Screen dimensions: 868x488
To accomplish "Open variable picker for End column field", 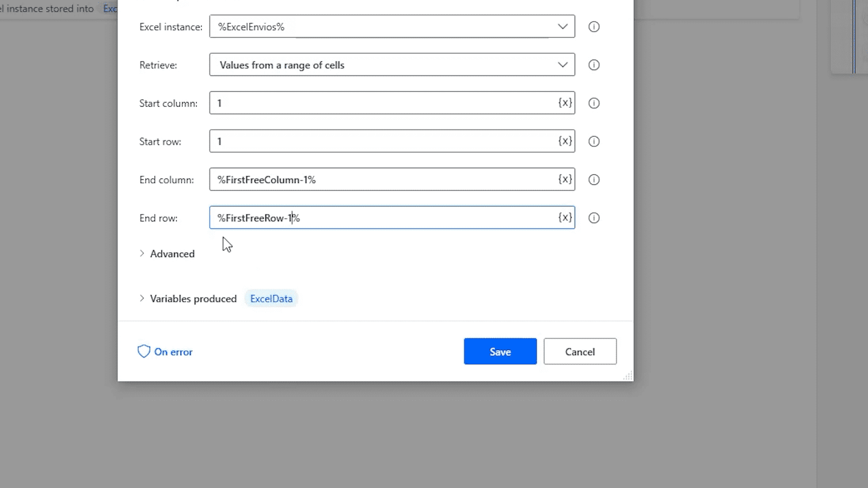I will (x=565, y=179).
